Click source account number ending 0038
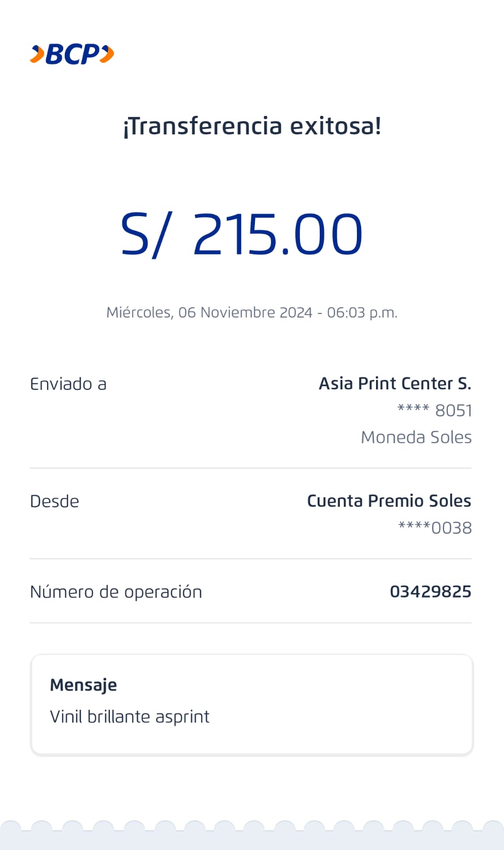This screenshot has width=504, height=850. pos(435,528)
